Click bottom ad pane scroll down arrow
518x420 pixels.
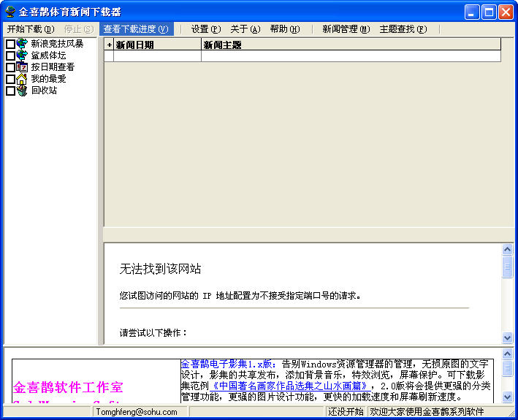(x=508, y=397)
